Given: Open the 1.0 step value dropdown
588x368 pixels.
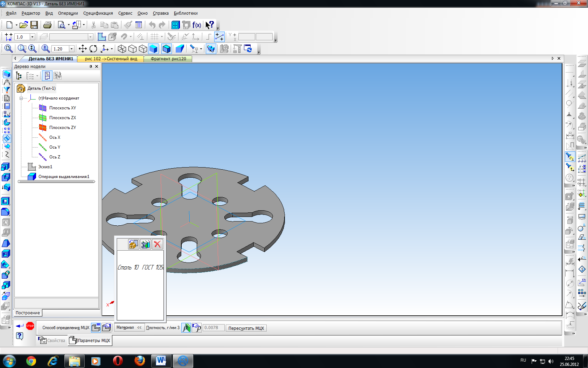Looking at the screenshot, I should (x=33, y=37).
